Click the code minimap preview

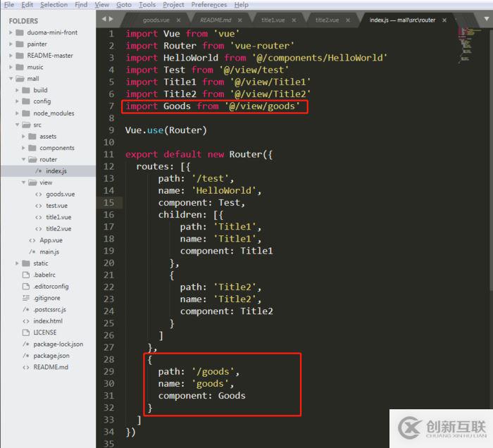pyautogui.click(x=469, y=45)
